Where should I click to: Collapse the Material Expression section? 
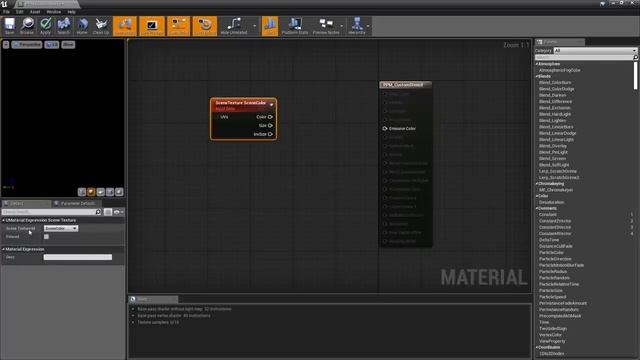coord(4,249)
